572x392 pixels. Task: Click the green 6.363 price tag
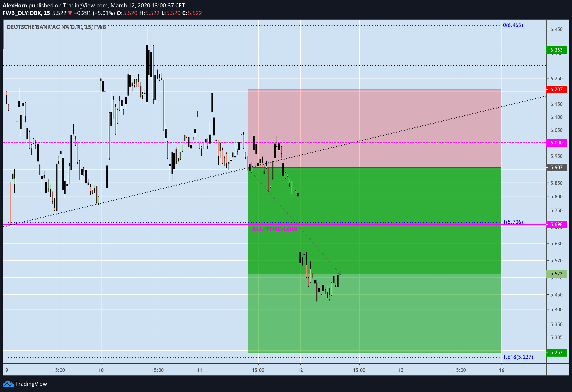pos(557,50)
